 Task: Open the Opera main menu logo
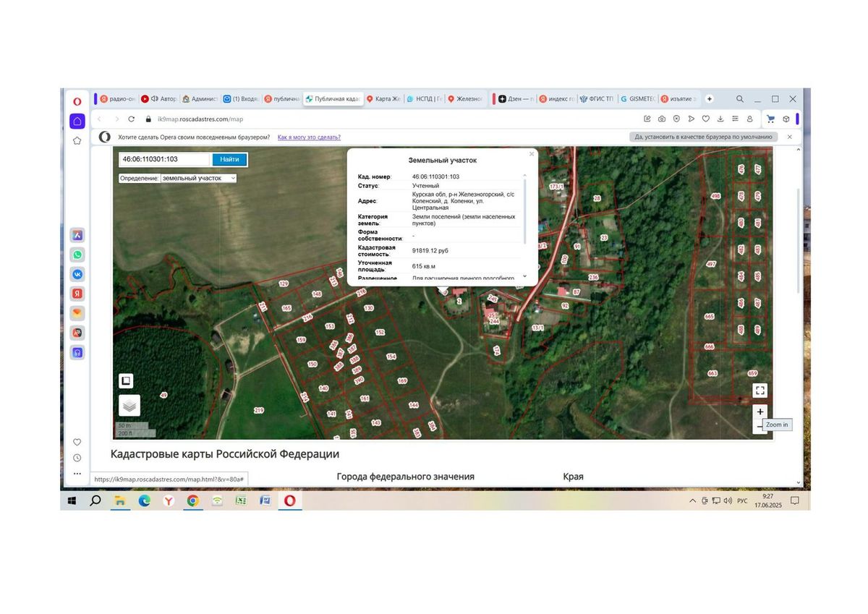(x=77, y=101)
